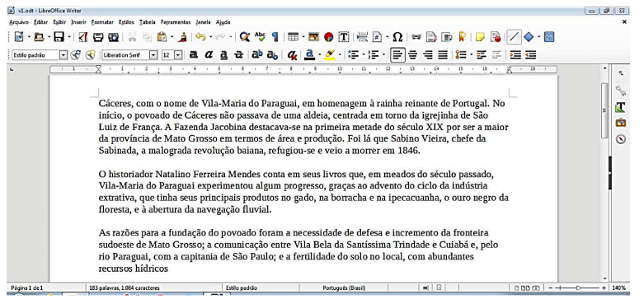
Task: Click the Update Style icon
Action: coord(76,55)
